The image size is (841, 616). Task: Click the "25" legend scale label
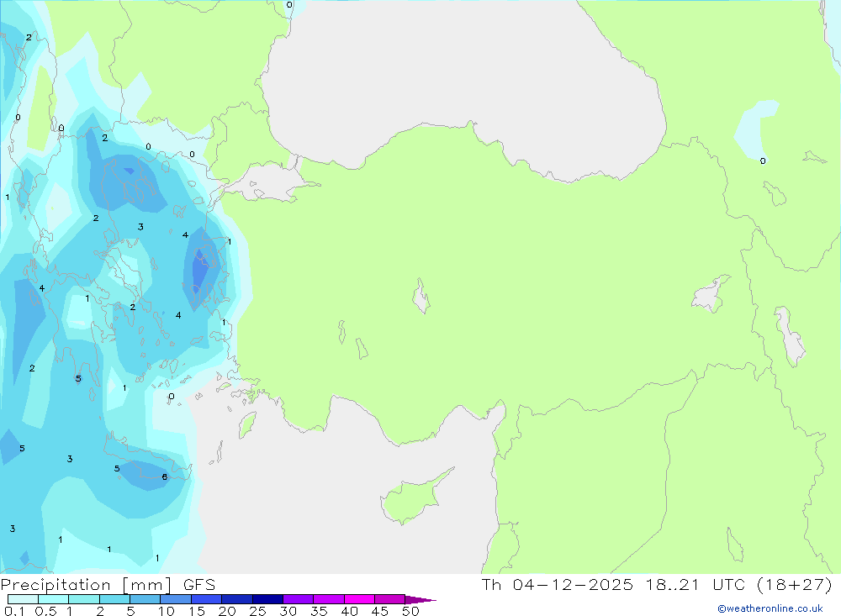(x=257, y=611)
